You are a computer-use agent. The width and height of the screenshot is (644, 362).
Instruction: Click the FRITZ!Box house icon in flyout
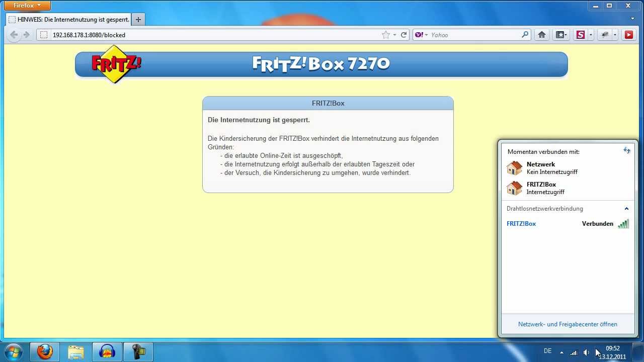coord(514,188)
